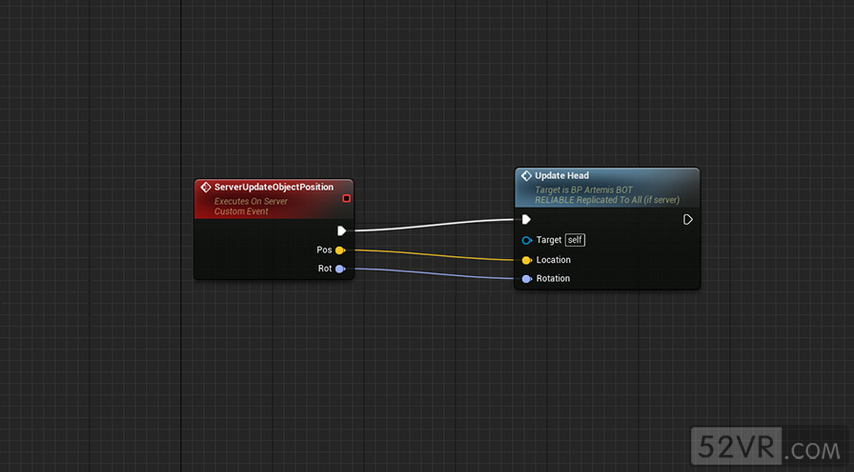Select the blue Target input pin
Screen dimensions: 854x472
click(x=526, y=240)
